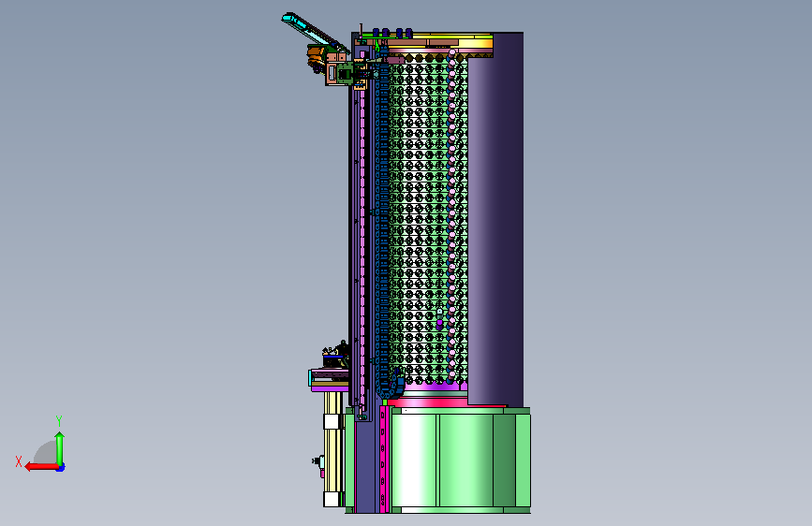Click the blue Z axis dot on the triad
812x526 pixels.
61,468
